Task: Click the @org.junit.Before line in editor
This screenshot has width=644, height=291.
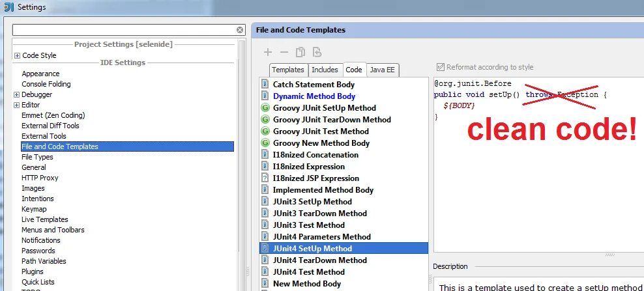Action: point(473,84)
